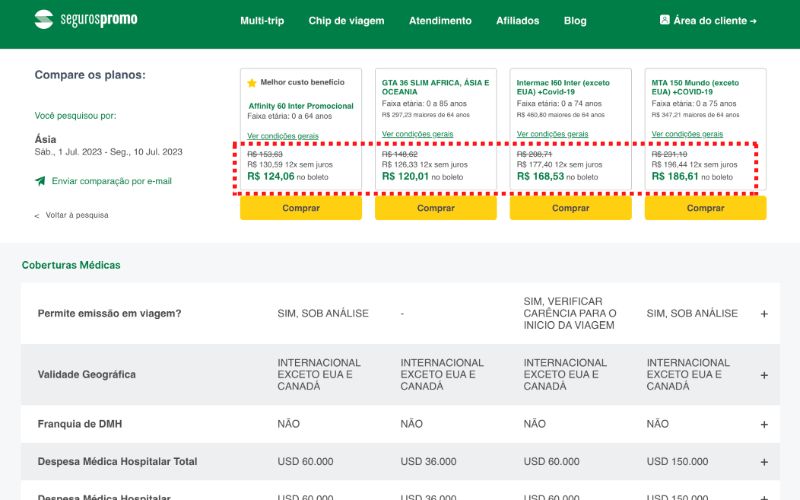
Task: Open the Afiliados menu link
Action: [518, 21]
